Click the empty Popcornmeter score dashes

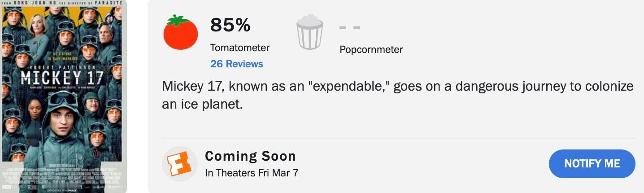click(350, 27)
